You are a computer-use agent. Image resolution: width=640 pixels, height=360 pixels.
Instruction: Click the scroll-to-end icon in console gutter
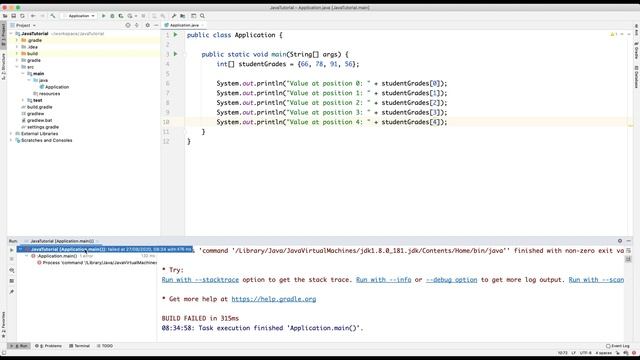628,259
